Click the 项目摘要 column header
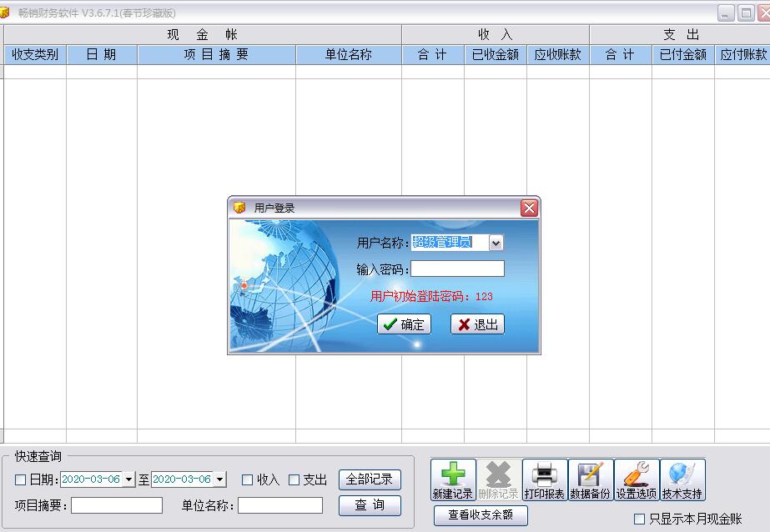This screenshot has width=770, height=532. [216, 54]
